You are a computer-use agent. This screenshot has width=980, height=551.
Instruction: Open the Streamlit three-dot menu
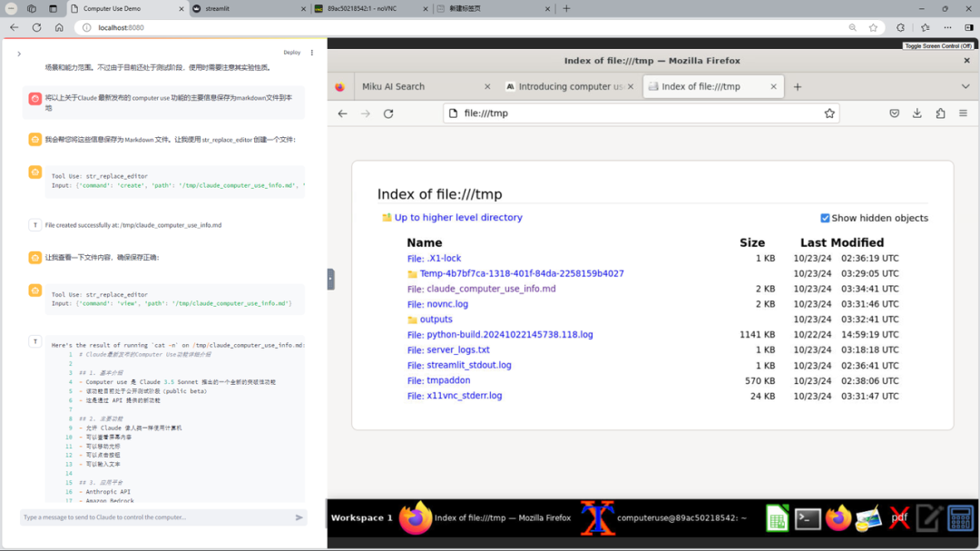point(312,53)
